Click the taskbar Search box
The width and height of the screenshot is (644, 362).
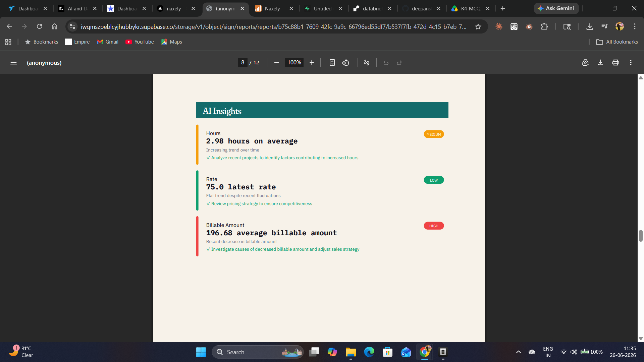click(x=258, y=352)
